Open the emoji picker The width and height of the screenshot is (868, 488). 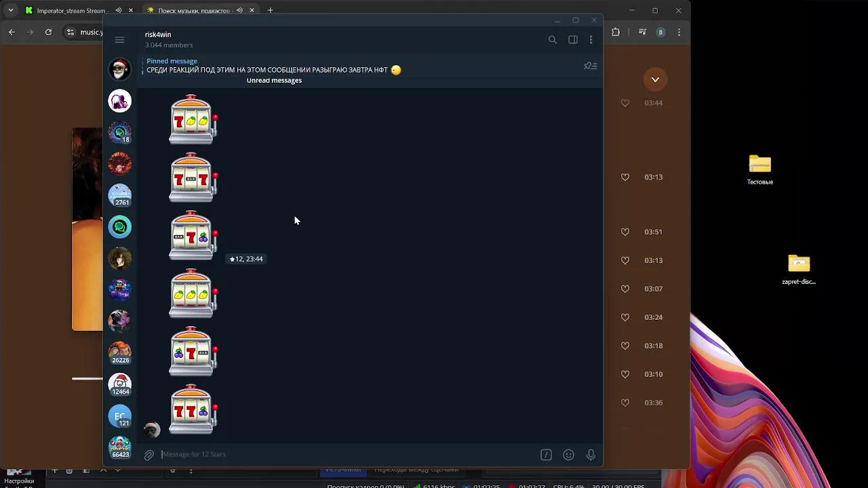click(x=568, y=455)
